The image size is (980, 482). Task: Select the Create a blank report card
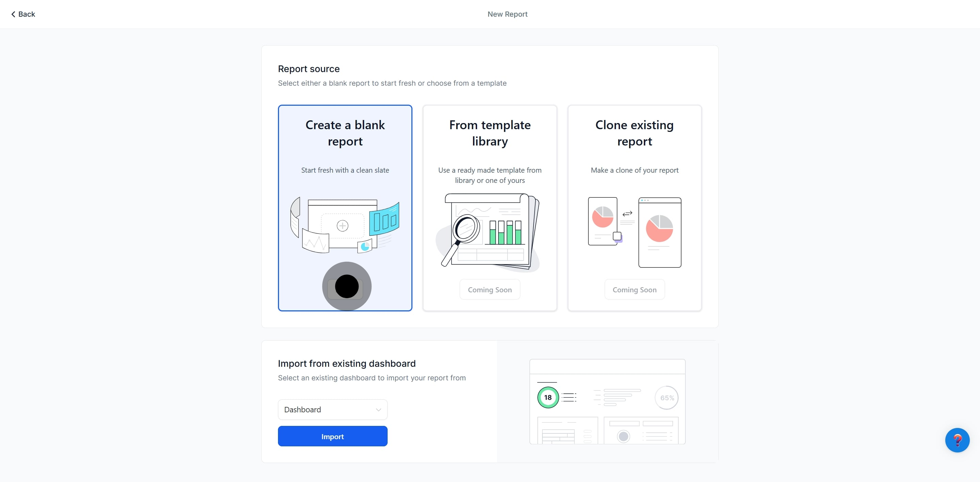click(x=345, y=208)
